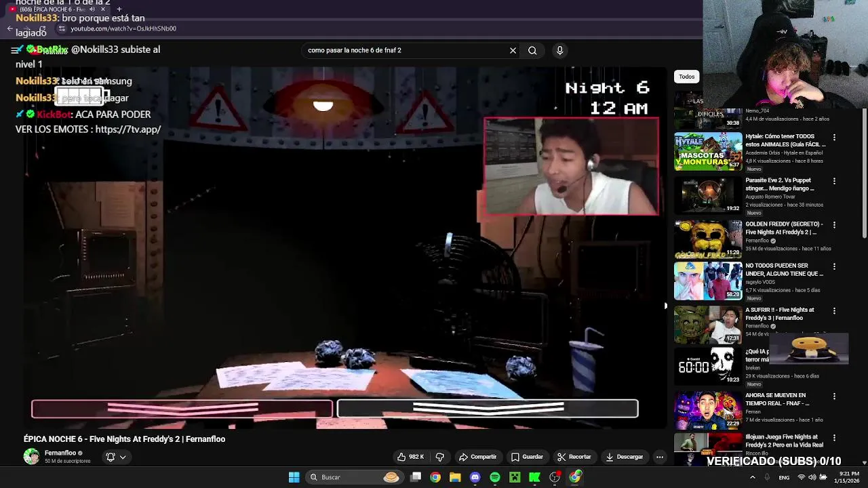
Task: Open the Windows Start menu
Action: (x=294, y=477)
